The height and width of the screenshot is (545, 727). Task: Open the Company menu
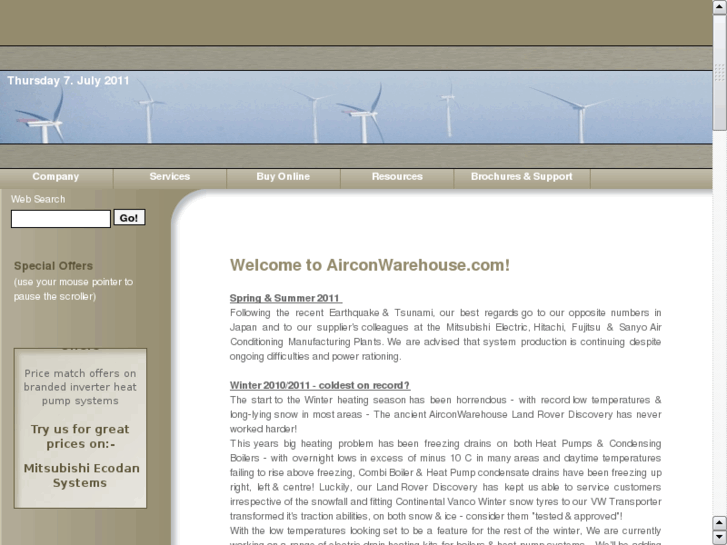56,177
